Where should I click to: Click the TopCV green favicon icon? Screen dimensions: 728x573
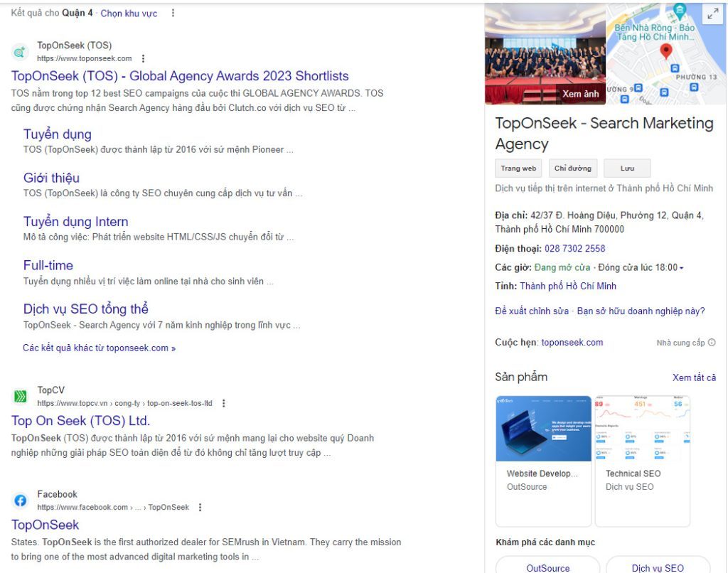pyautogui.click(x=18, y=396)
